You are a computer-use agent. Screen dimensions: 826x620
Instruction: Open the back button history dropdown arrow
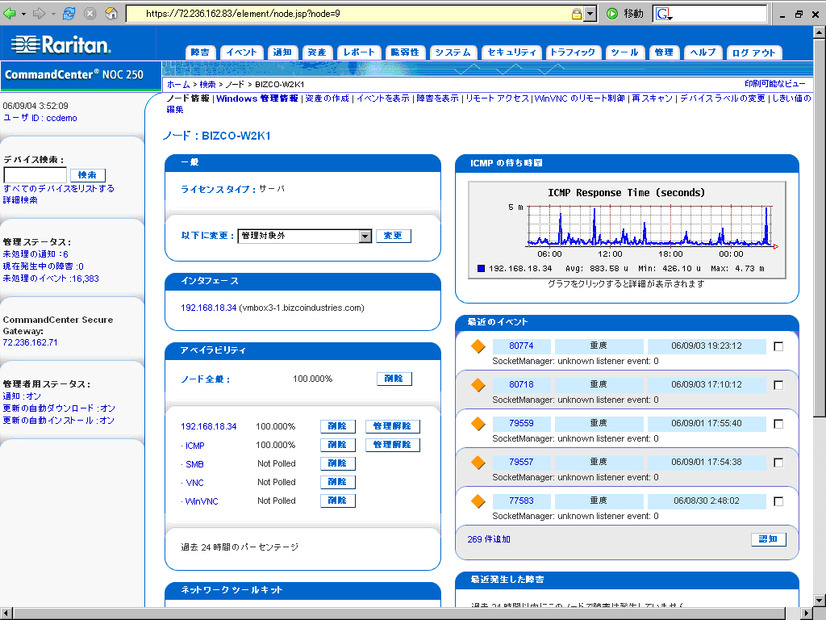[24, 14]
